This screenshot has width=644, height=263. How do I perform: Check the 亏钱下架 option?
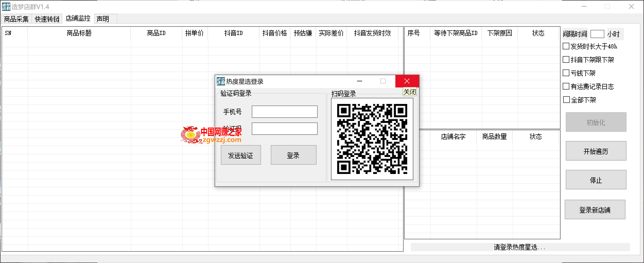tap(566, 73)
